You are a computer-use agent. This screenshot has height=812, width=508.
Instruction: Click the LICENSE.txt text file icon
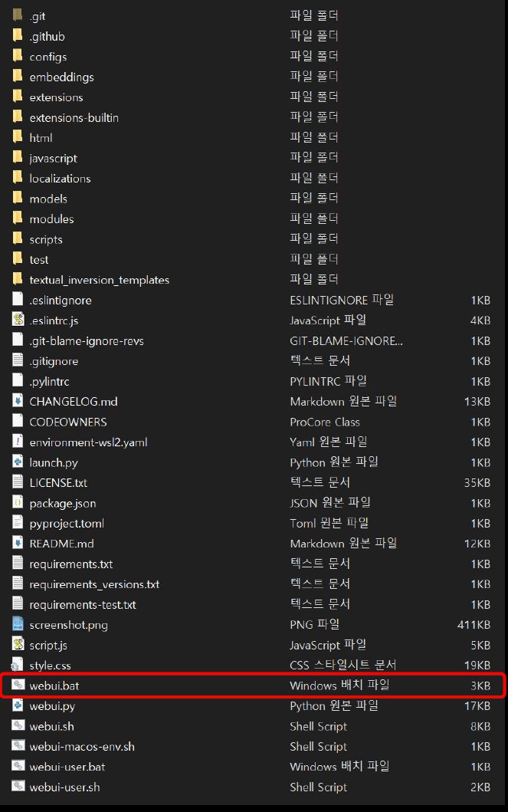coord(18,482)
